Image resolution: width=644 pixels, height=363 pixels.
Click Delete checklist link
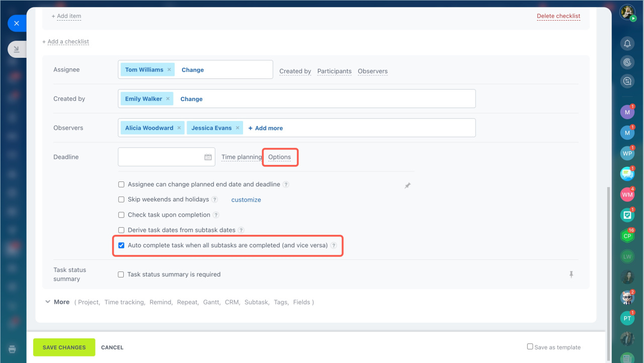558,16
